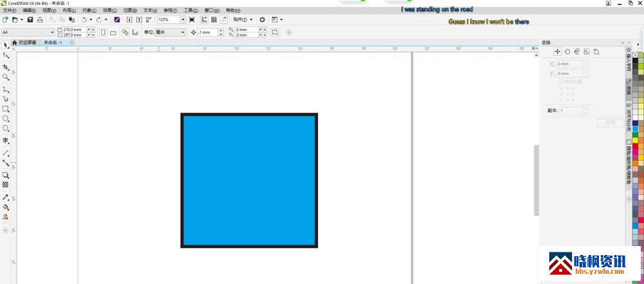Image resolution: width=644 pixels, height=284 pixels.
Task: Select the Freehand drawing tool
Action: coord(5,89)
